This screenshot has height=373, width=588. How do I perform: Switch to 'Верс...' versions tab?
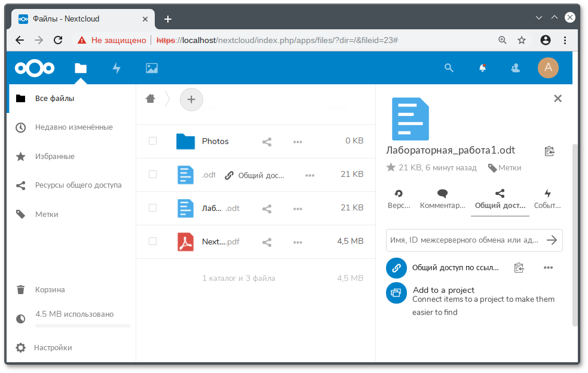[399, 199]
